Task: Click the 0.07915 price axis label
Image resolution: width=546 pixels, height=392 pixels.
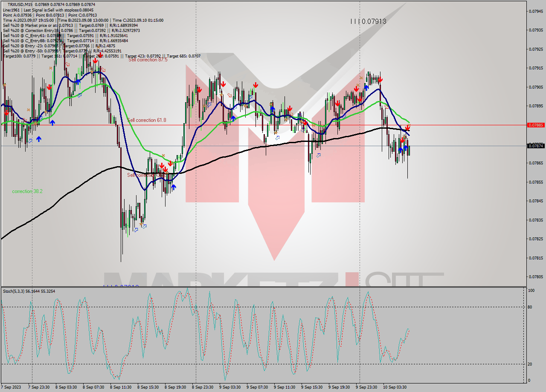Action: click(x=536, y=68)
